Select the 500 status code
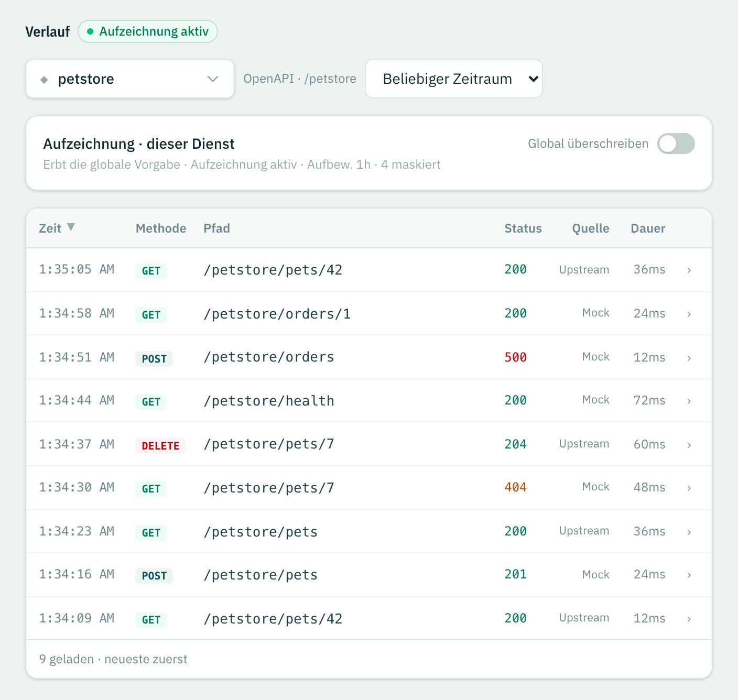 tap(516, 357)
